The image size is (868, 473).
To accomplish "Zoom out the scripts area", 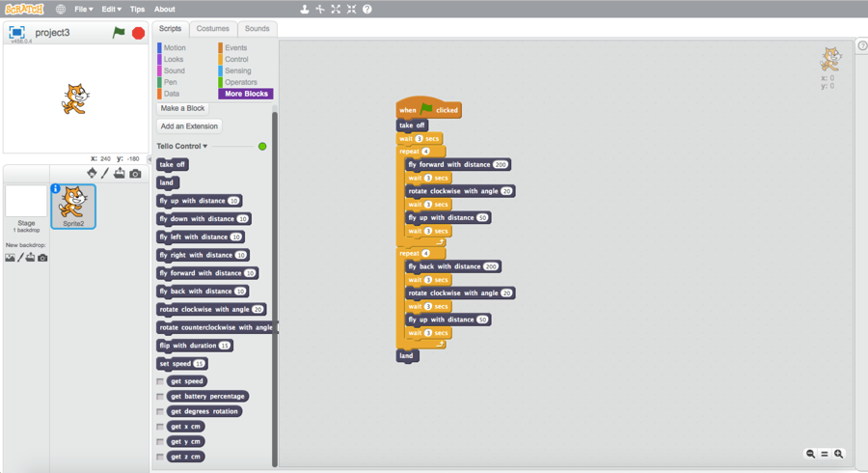I will point(810,454).
